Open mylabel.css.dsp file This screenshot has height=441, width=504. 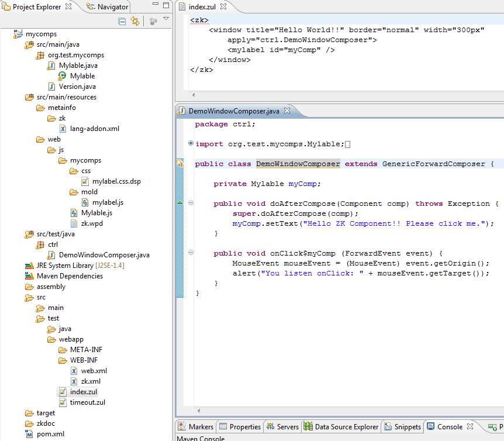pyautogui.click(x=116, y=181)
